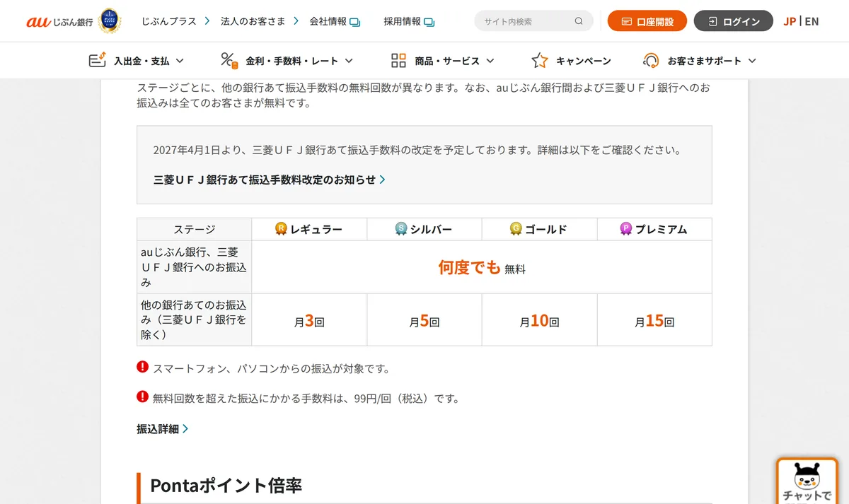Click the 月5回 cell for シルバー

click(x=424, y=320)
